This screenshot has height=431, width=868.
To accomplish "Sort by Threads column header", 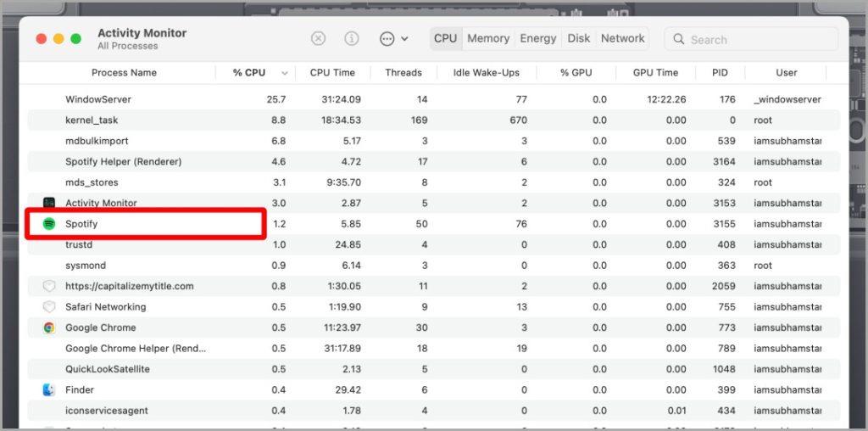I will coord(403,73).
